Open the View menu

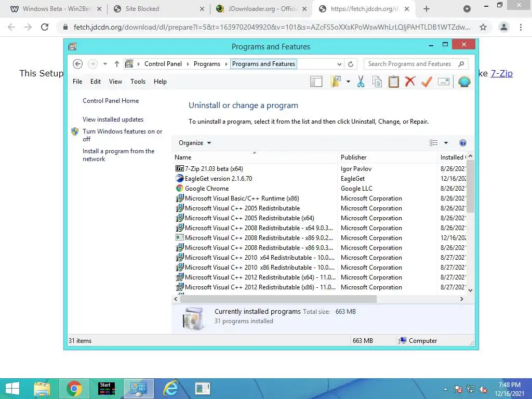click(x=115, y=82)
